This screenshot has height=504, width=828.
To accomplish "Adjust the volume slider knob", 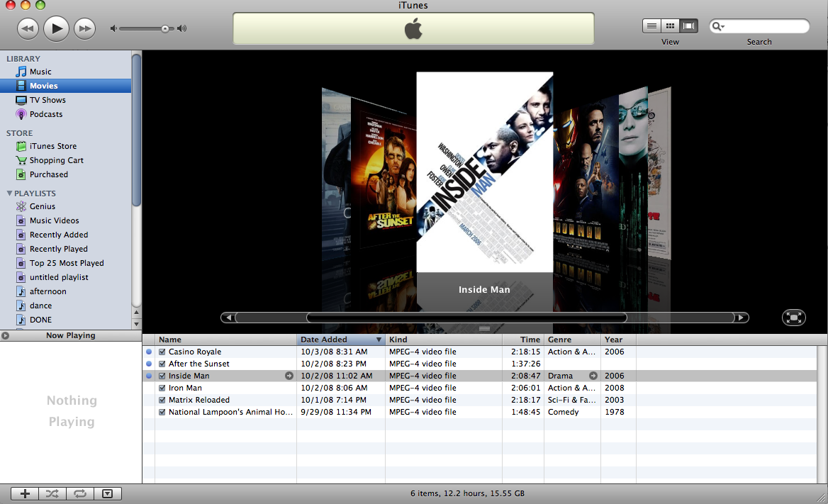I will (165, 28).
